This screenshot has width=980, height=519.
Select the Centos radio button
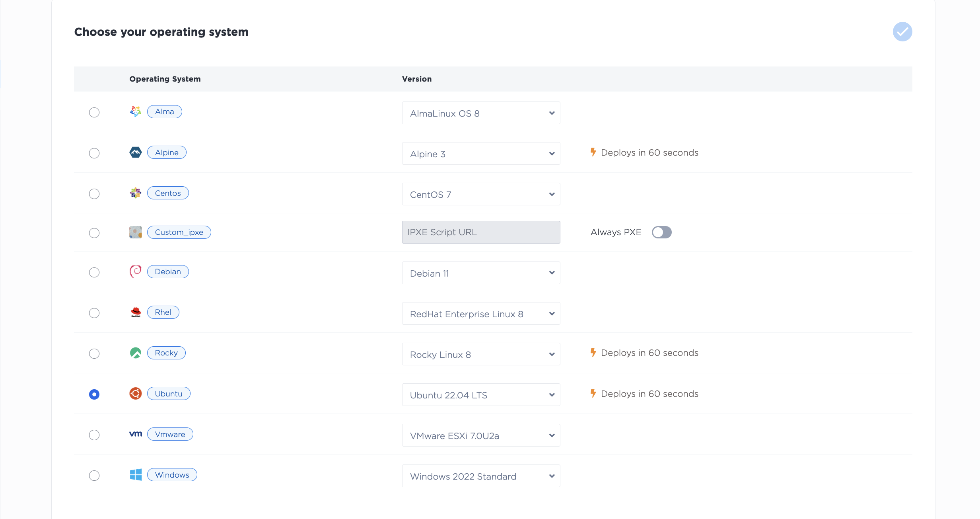94,194
